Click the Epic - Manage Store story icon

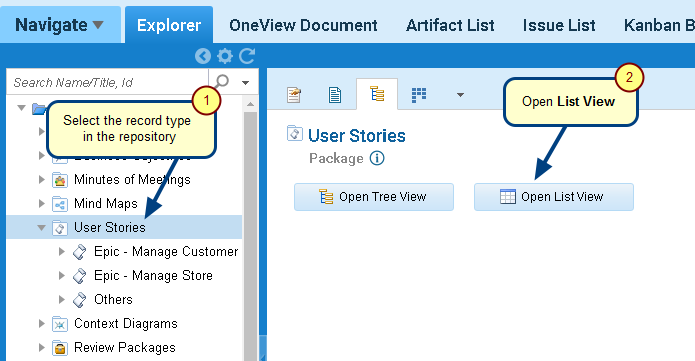pyautogui.click(x=80, y=276)
